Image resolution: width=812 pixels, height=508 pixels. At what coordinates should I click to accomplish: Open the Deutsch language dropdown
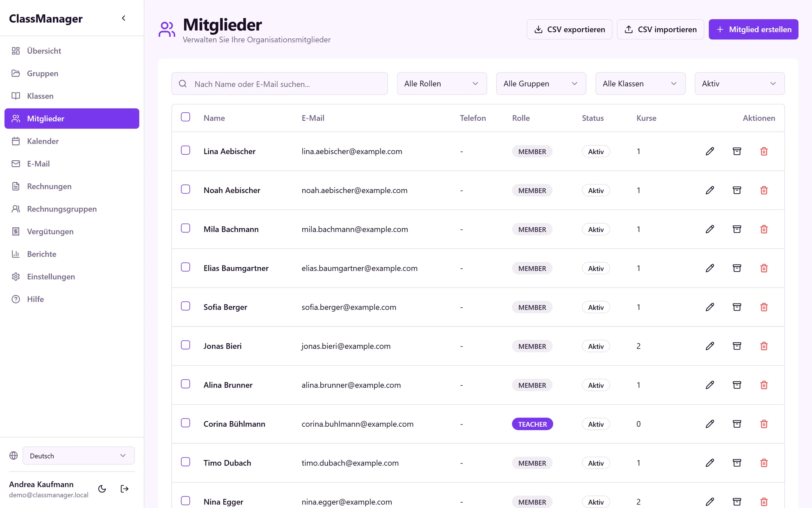[x=79, y=456]
